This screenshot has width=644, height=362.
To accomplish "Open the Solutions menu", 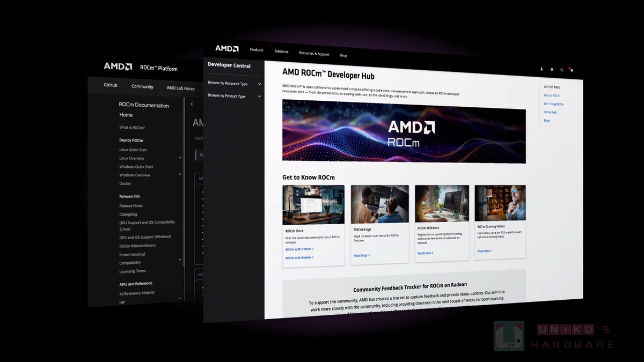I will tap(281, 51).
